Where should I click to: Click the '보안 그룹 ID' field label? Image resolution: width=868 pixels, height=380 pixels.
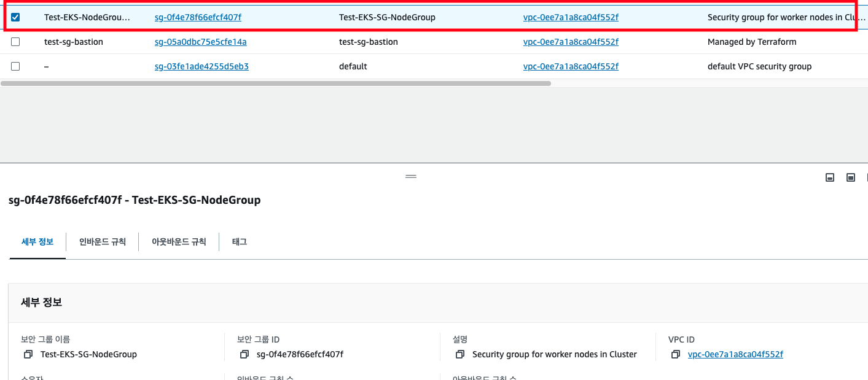point(259,339)
